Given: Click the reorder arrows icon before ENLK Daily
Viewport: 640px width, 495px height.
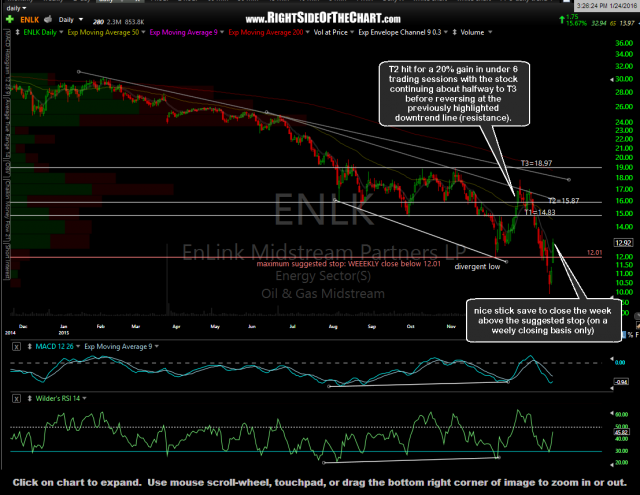Looking at the screenshot, I should tap(17, 32).
